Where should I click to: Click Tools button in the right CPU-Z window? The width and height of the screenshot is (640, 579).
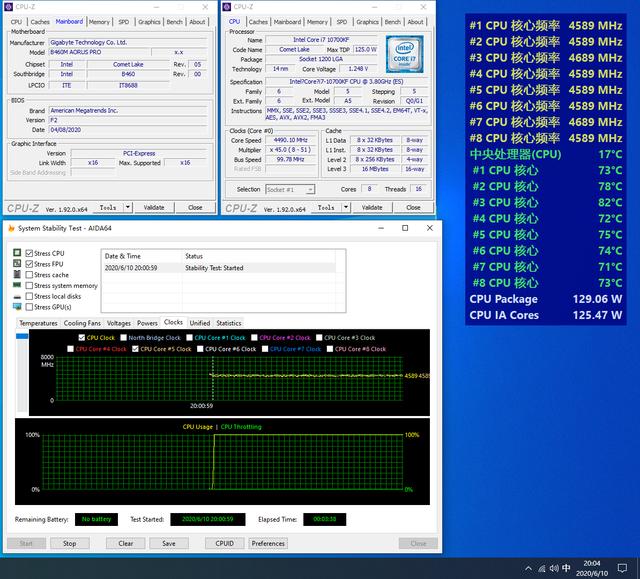click(x=326, y=207)
